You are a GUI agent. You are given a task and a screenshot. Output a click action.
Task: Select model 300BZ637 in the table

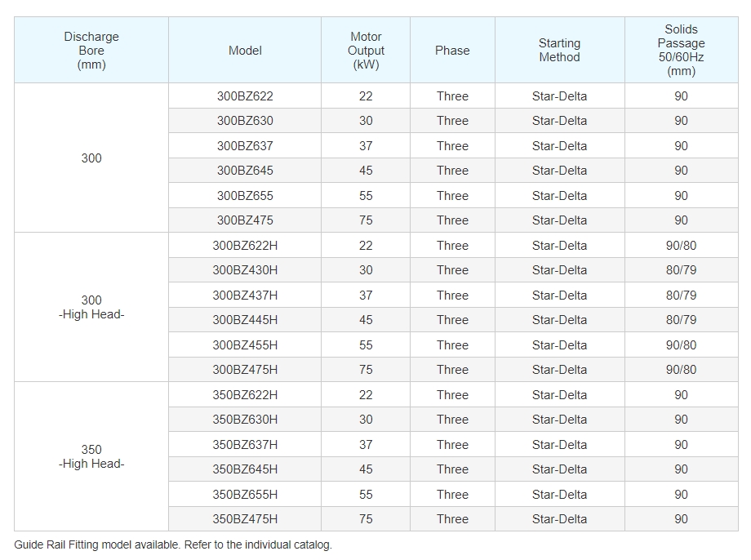pyautogui.click(x=245, y=145)
